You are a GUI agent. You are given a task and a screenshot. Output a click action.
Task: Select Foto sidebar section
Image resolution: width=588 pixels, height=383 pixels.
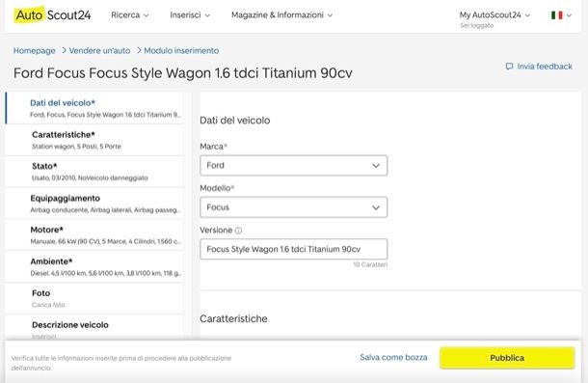[94, 298]
